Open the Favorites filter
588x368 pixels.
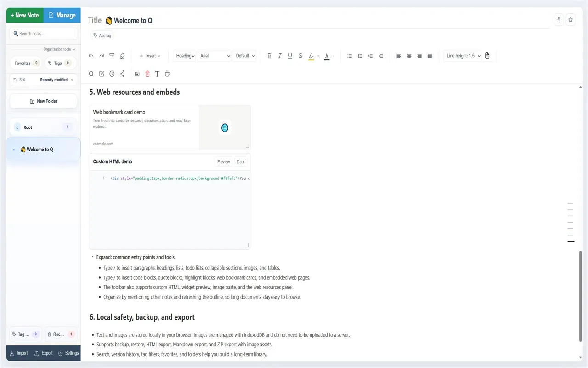[x=25, y=63]
